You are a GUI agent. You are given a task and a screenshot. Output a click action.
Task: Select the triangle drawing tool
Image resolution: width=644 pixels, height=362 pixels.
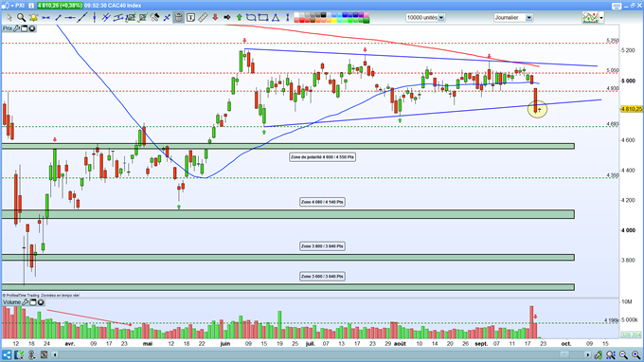pos(276,18)
